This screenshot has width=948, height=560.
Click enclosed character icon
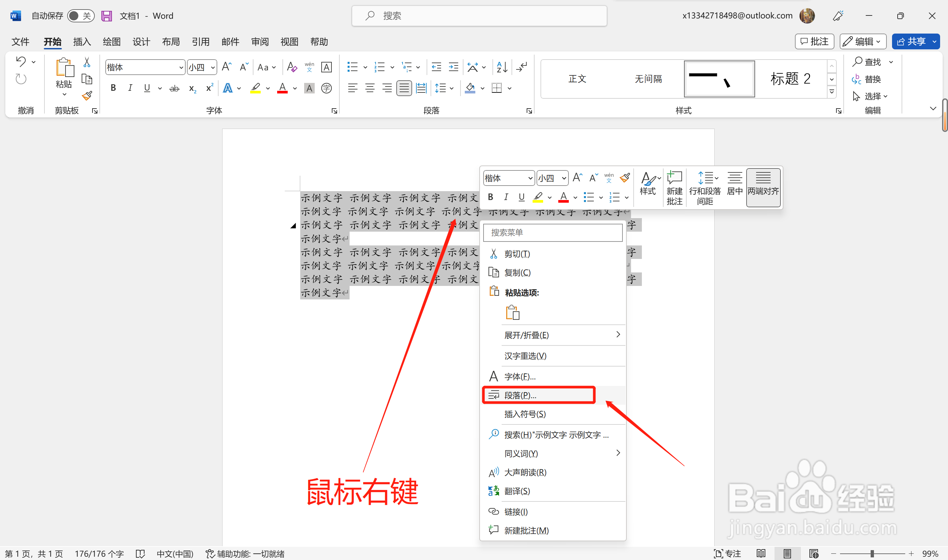[x=326, y=88]
